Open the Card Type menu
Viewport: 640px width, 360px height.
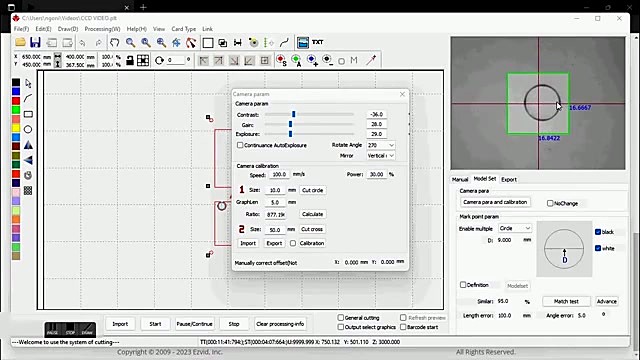[x=184, y=29]
